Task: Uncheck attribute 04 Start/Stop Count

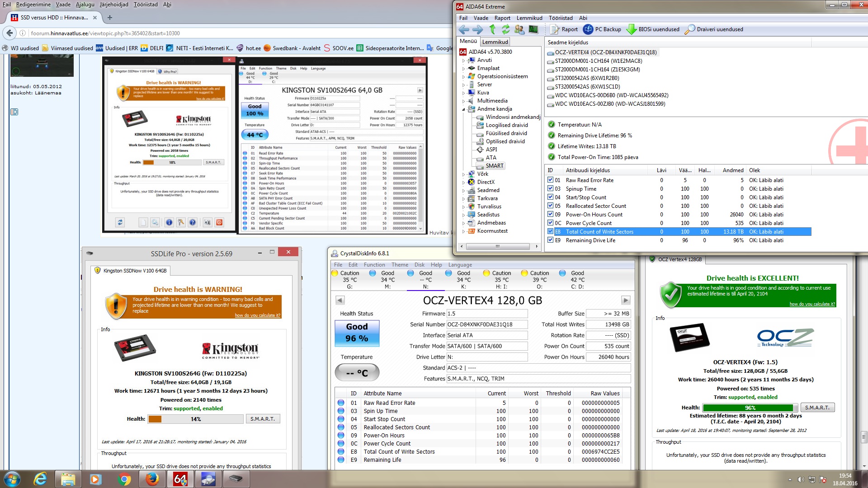Action: [551, 197]
